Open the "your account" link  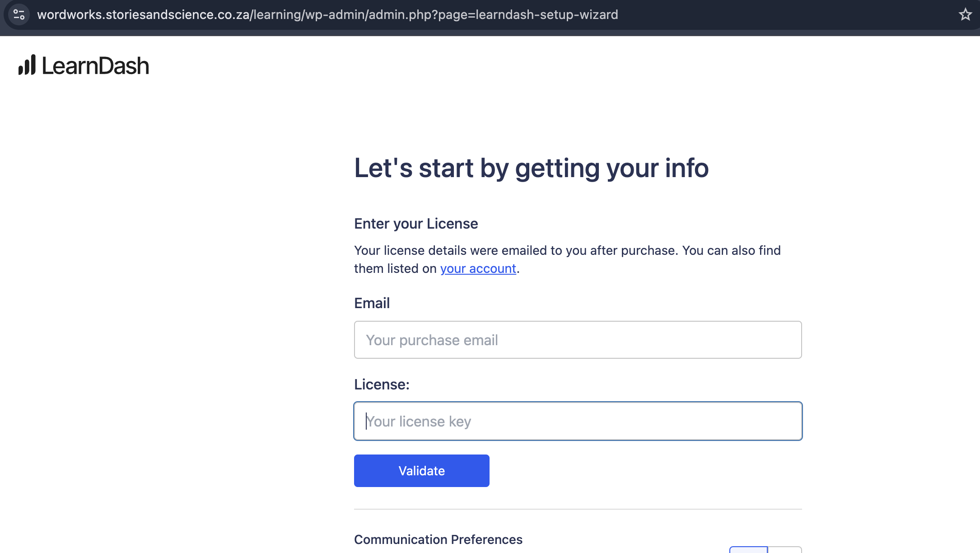point(478,268)
